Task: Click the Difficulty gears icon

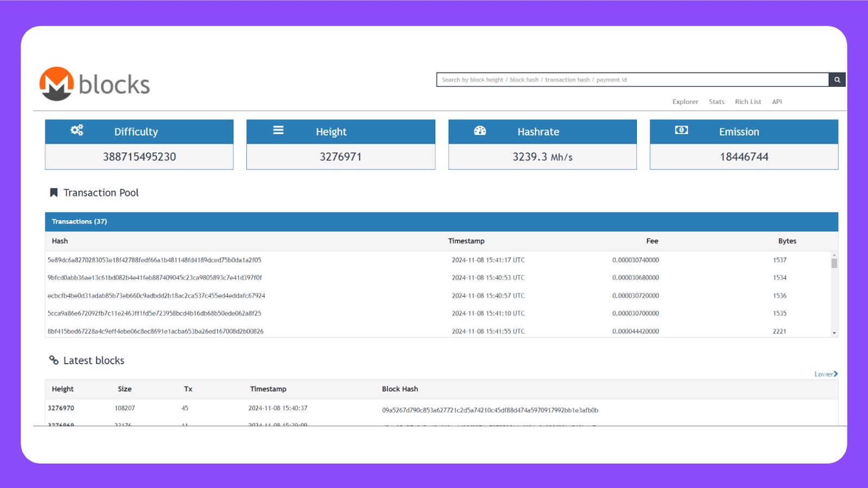Action: click(77, 130)
